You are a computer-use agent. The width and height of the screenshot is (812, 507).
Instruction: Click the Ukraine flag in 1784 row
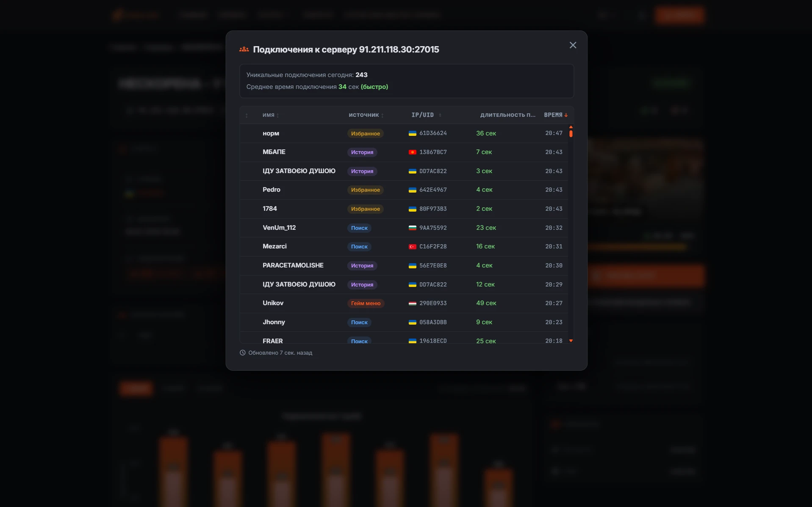click(x=412, y=209)
